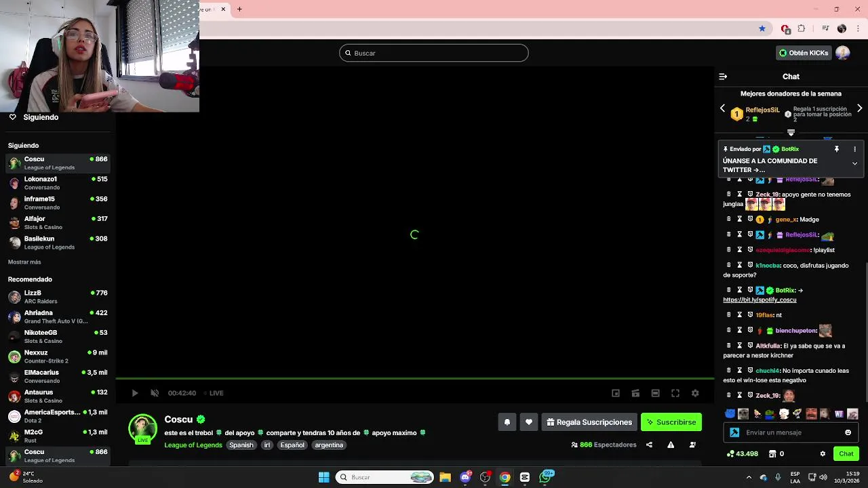The width and height of the screenshot is (868, 488).
Task: Open WhatsApp from taskbar
Action: click(x=545, y=477)
